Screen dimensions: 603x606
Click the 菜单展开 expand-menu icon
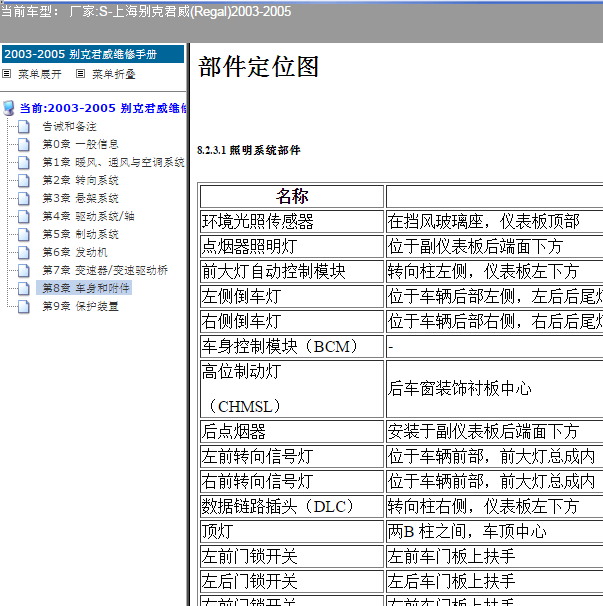coord(7,73)
